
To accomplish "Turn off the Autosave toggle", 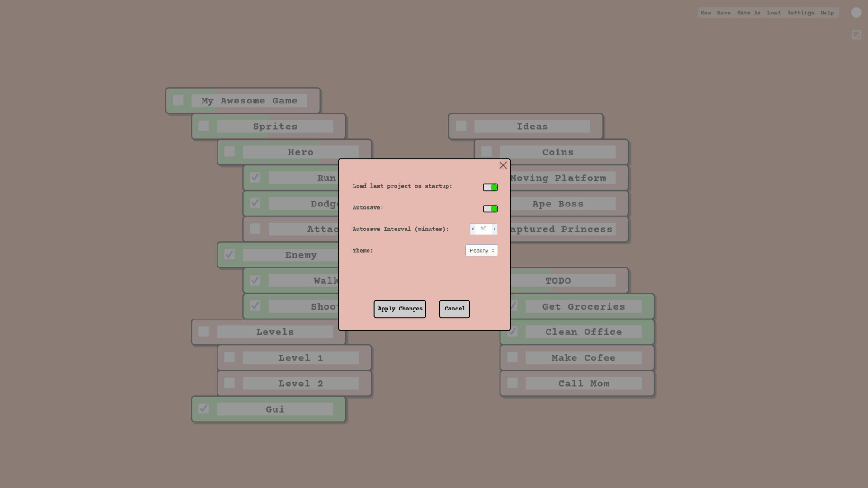I will (490, 209).
